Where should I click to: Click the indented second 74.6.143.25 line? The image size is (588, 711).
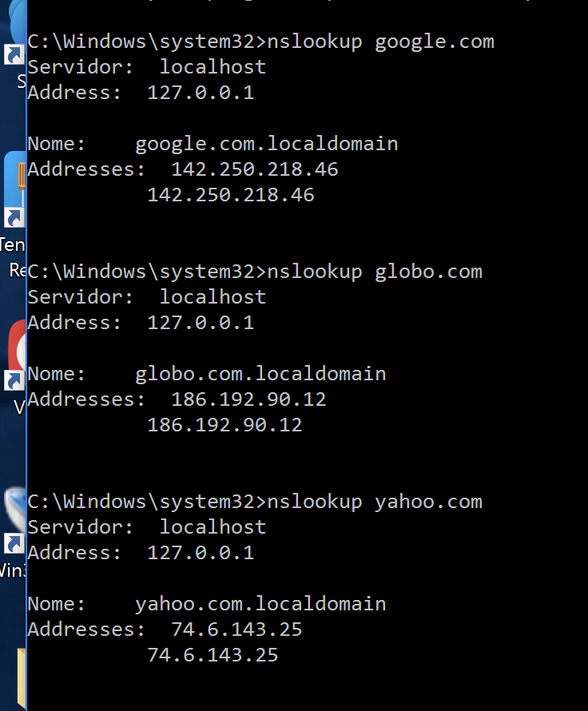point(213,655)
